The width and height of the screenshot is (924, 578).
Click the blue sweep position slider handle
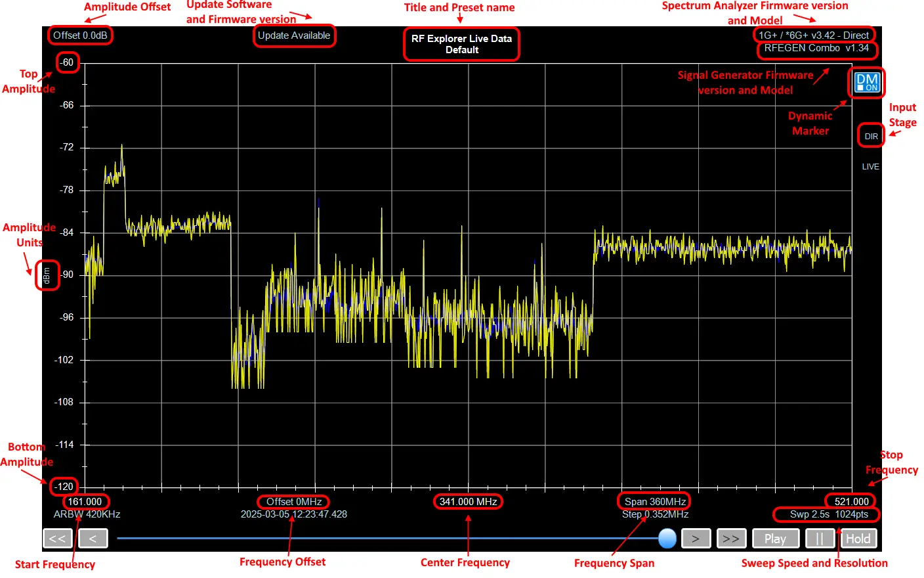pyautogui.click(x=667, y=538)
